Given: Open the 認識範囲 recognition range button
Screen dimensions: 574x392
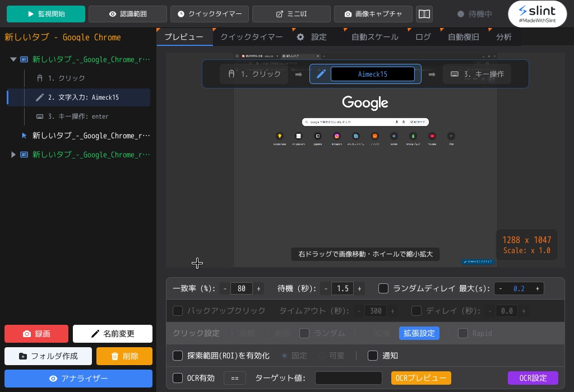Looking at the screenshot, I should click(127, 14).
